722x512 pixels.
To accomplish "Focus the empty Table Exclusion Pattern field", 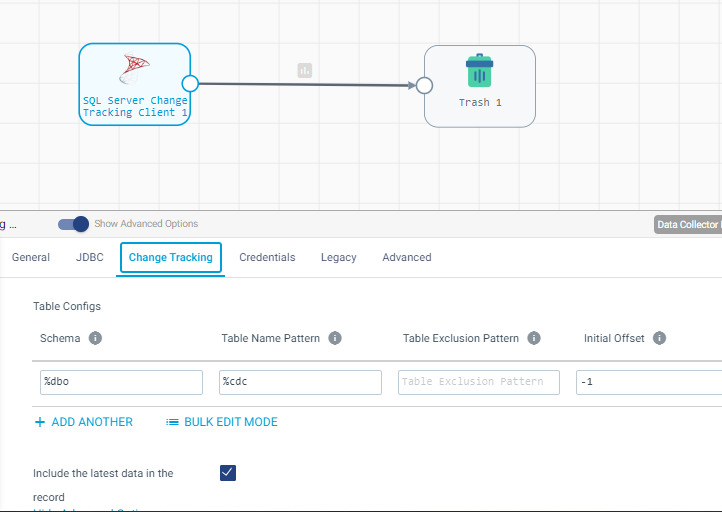I will (x=479, y=382).
